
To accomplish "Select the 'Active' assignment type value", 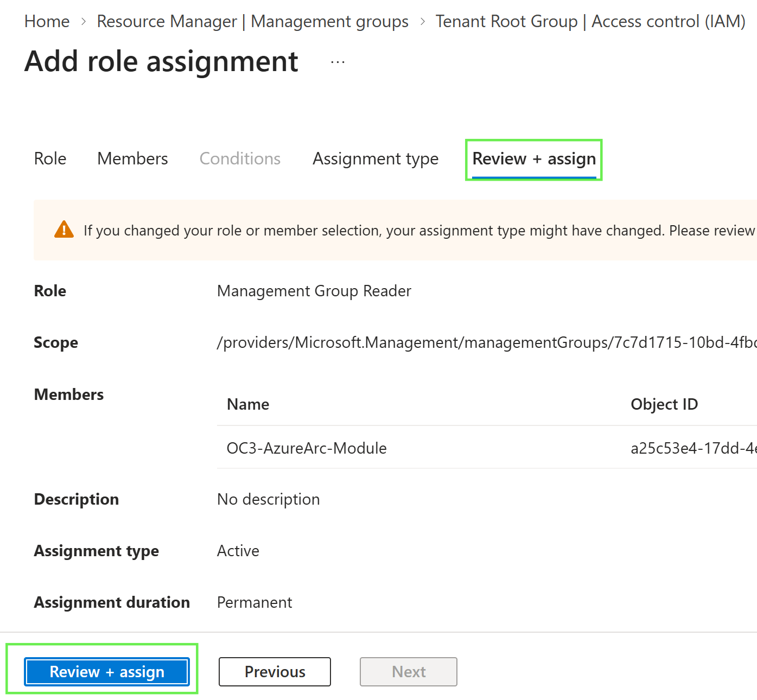I will tap(238, 551).
